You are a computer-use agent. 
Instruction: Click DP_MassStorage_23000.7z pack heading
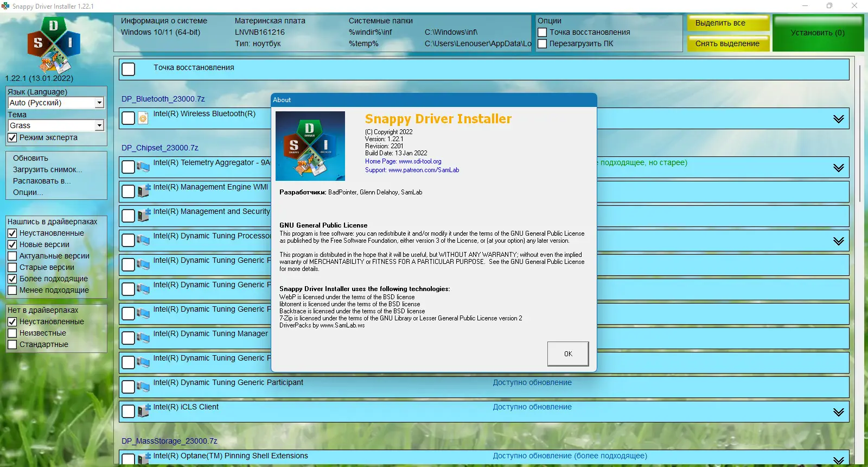(x=169, y=441)
